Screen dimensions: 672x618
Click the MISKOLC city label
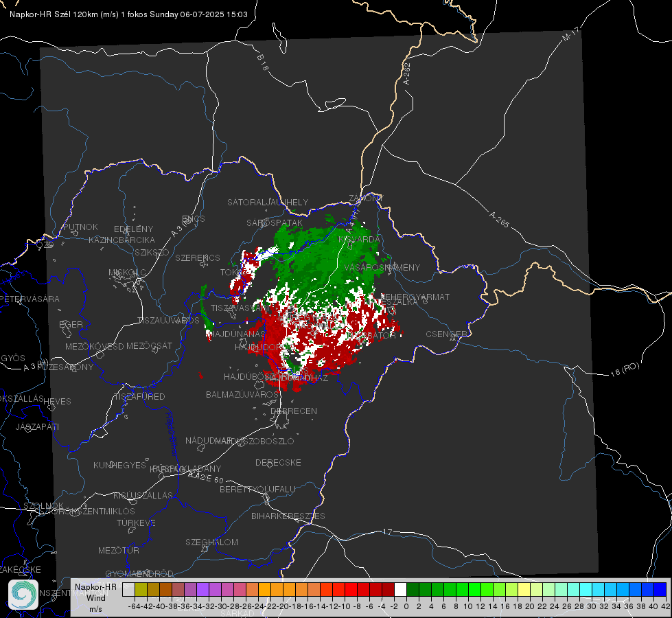click(127, 273)
